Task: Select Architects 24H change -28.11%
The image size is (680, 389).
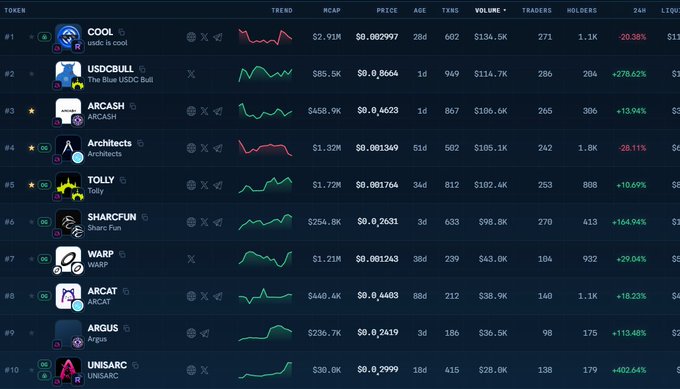Action: pyautogui.click(x=632, y=148)
